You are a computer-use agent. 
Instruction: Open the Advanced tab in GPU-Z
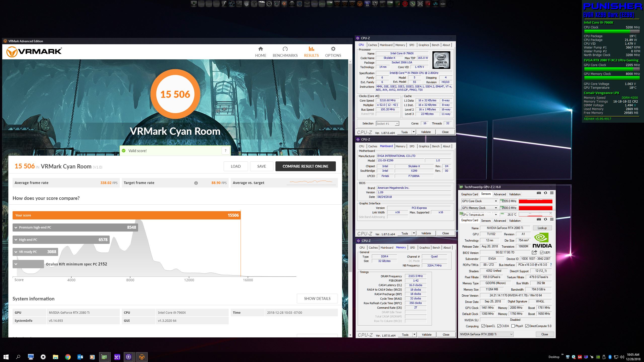pos(500,221)
